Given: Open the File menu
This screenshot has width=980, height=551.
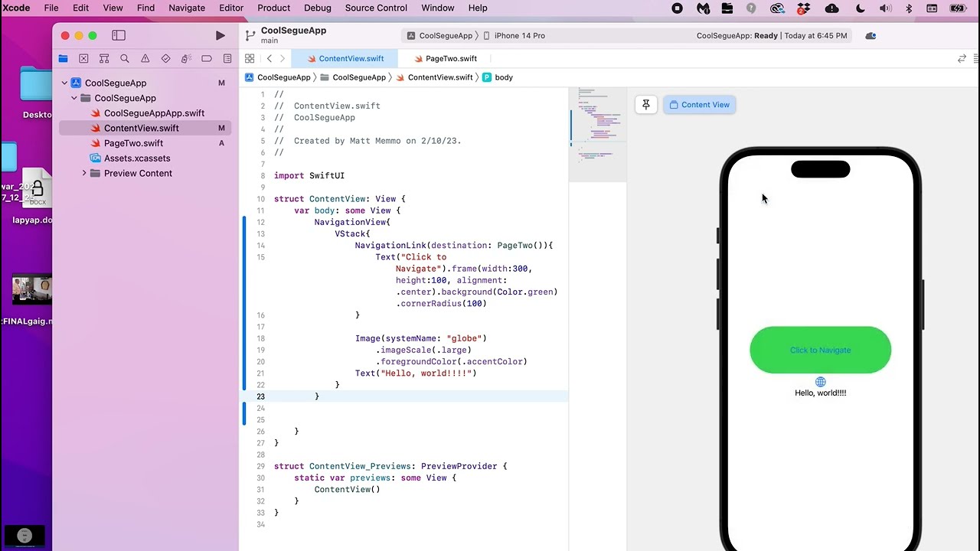Looking at the screenshot, I should [x=51, y=8].
